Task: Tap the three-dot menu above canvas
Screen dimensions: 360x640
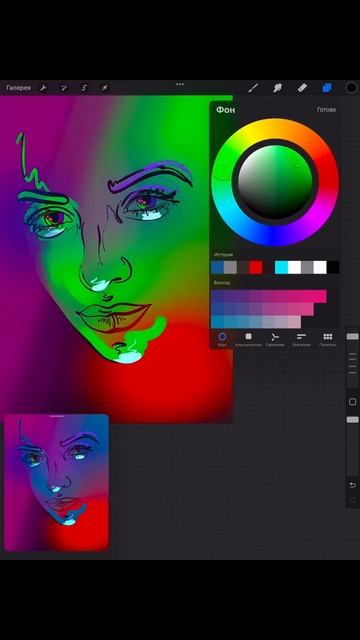Action: pyautogui.click(x=180, y=84)
